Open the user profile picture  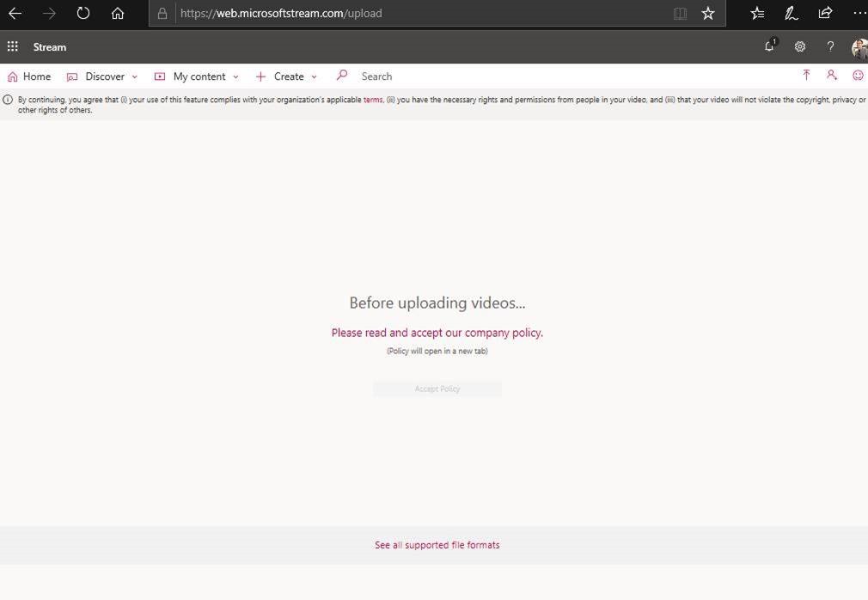tap(859, 48)
